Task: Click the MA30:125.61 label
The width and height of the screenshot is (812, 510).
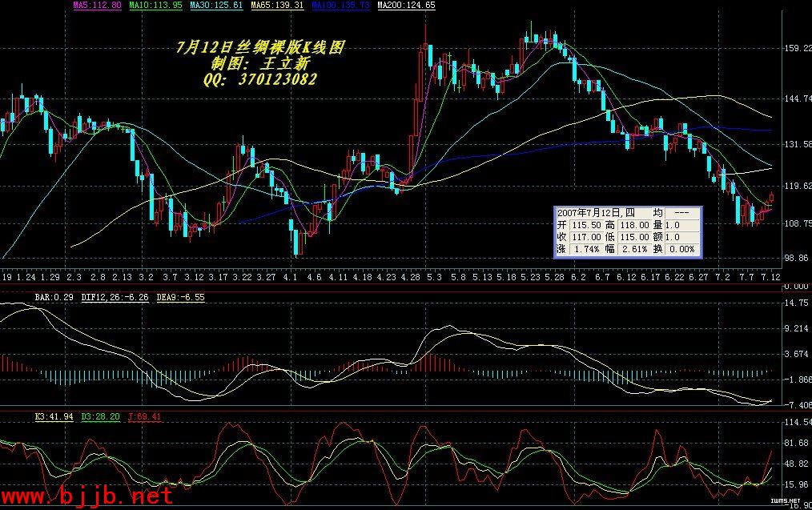Action: coord(216,5)
